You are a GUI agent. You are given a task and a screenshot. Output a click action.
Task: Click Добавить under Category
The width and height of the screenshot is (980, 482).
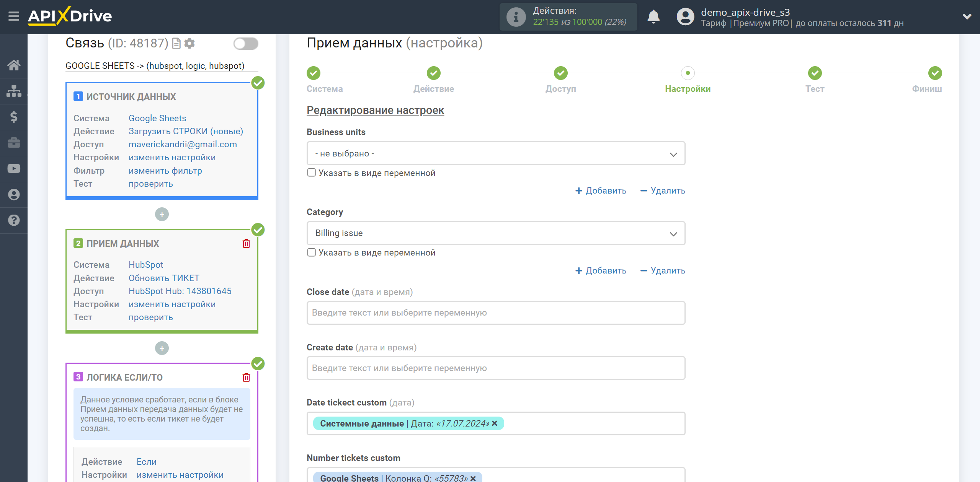[601, 270]
